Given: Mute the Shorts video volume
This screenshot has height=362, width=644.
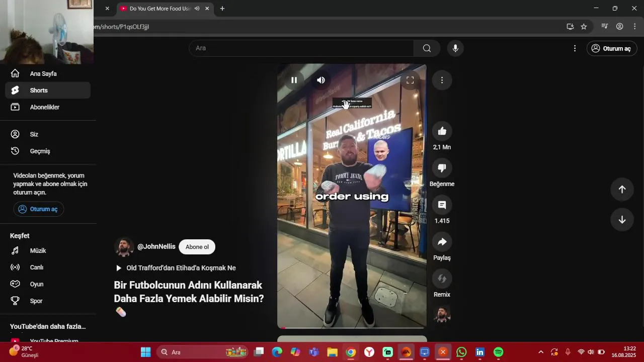Looking at the screenshot, I should pos(320,80).
